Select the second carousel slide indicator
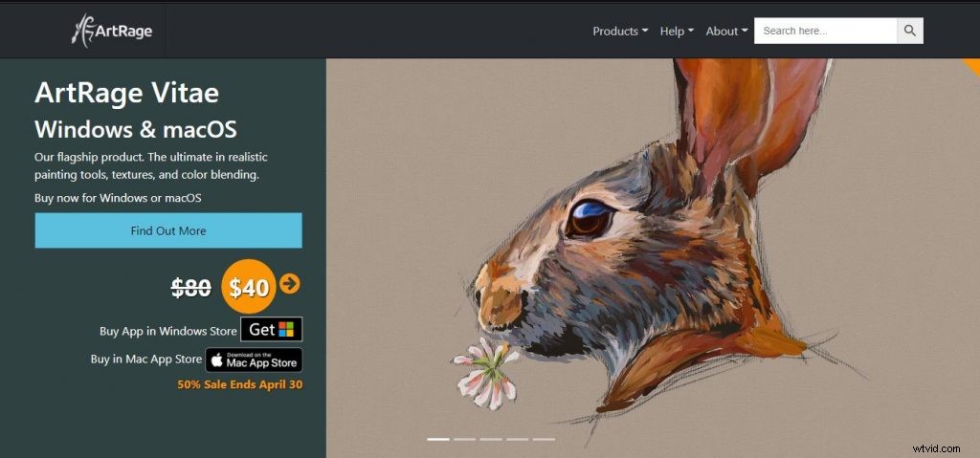Viewport: 980px width, 458px height. (464, 439)
